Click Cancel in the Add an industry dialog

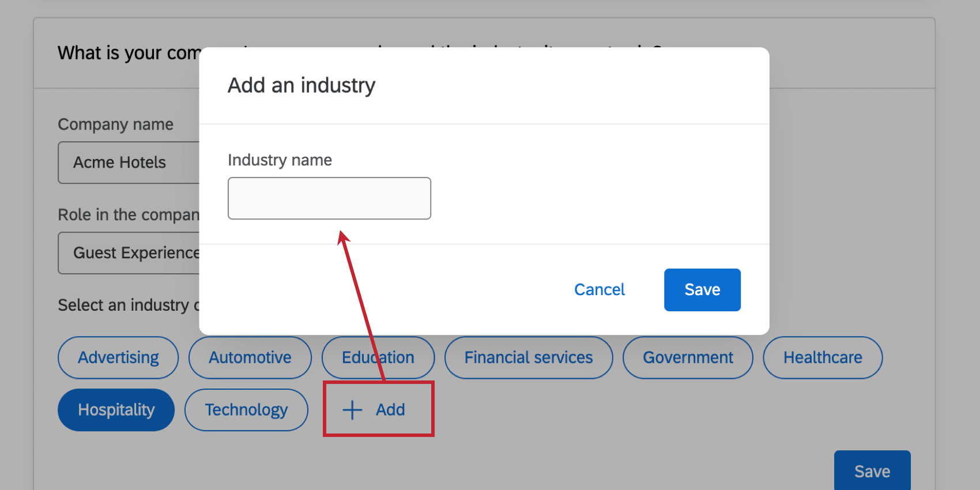pyautogui.click(x=600, y=289)
